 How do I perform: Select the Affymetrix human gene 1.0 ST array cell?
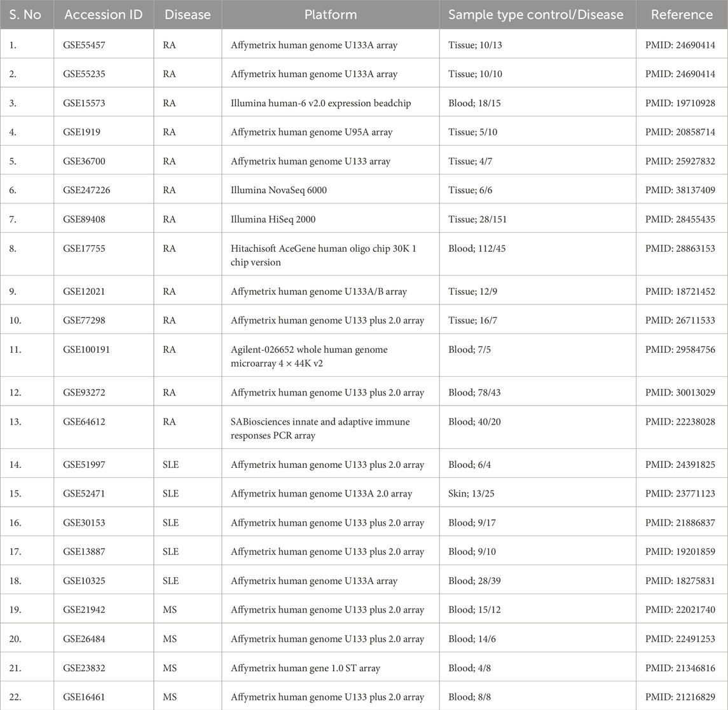(x=307, y=667)
